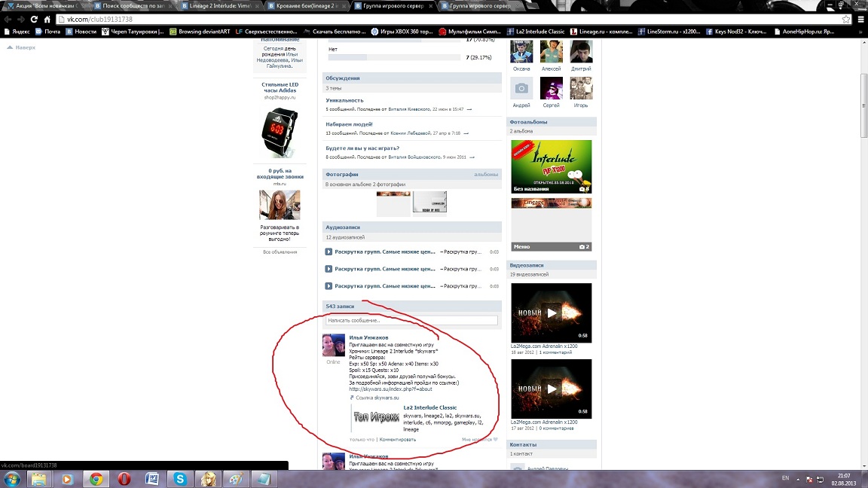Click EN language indicator in tray
This screenshot has width=868, height=488.
[x=785, y=478]
